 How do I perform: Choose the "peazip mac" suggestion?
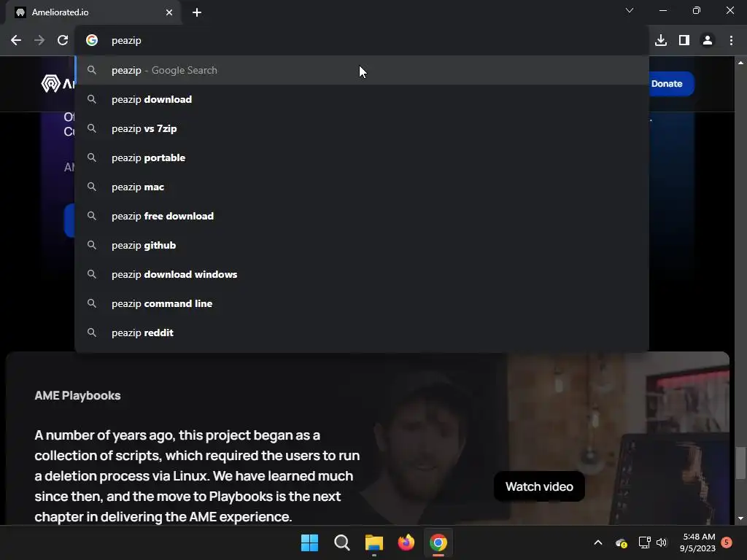(x=362, y=187)
